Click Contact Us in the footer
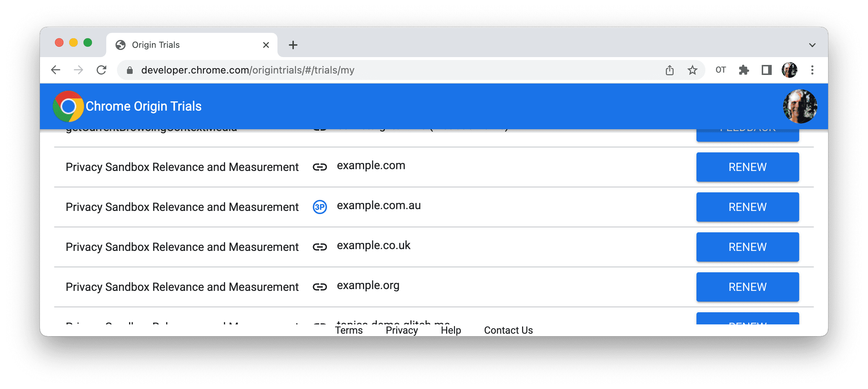This screenshot has height=389, width=868. [509, 328]
